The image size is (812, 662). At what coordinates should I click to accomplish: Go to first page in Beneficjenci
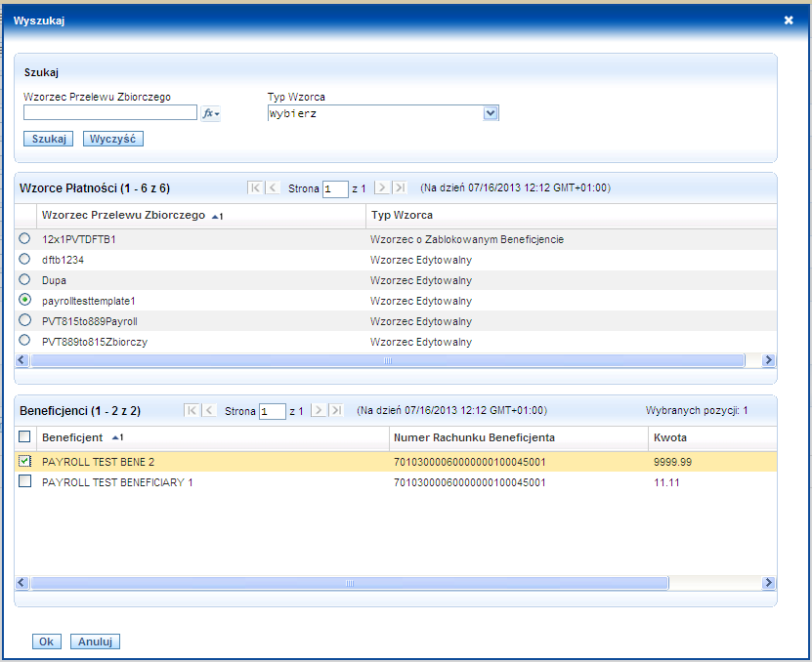click(192, 410)
